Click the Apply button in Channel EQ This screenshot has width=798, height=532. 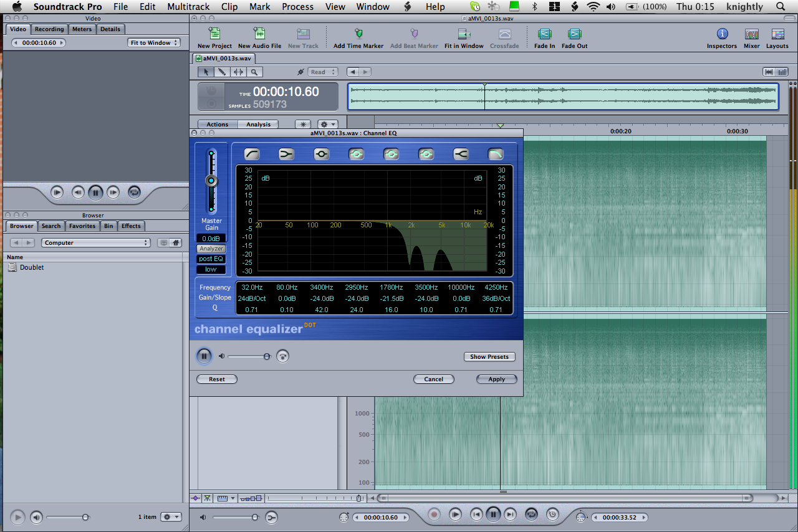coord(497,379)
